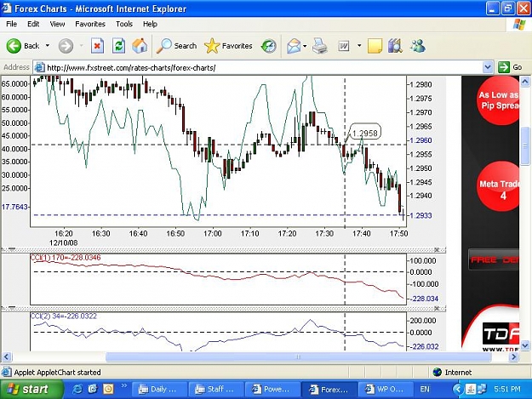Click the Meta Trader 4 red ad circle
This screenshot has height=399, width=532.
click(x=498, y=187)
